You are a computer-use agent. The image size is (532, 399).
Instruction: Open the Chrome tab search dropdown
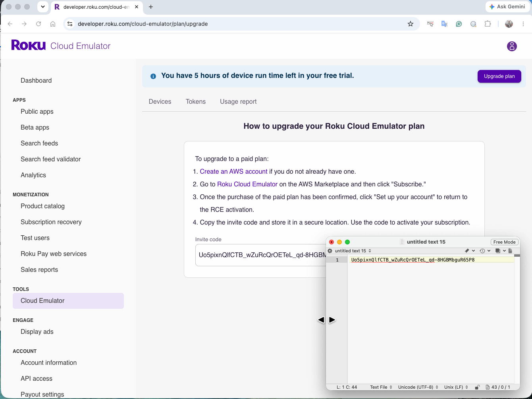coord(43,7)
